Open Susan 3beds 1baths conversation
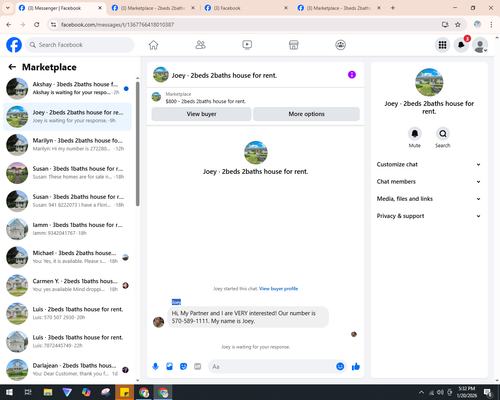 click(67, 173)
